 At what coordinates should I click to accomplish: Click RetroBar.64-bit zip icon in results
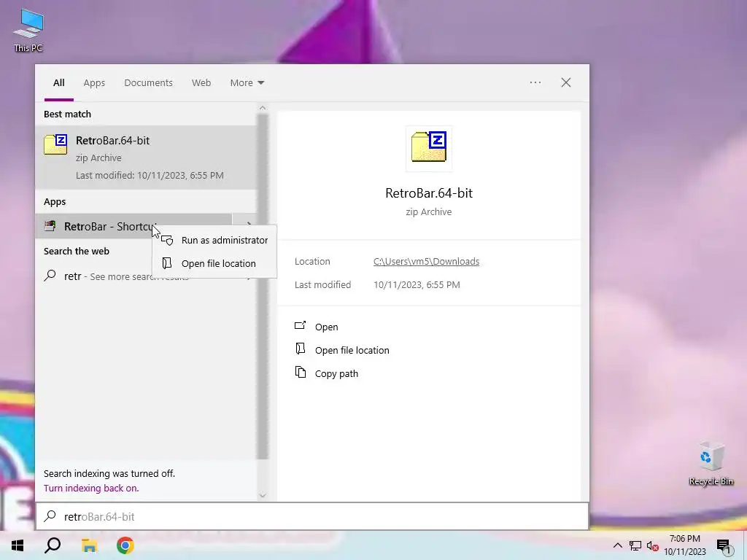[x=55, y=144]
